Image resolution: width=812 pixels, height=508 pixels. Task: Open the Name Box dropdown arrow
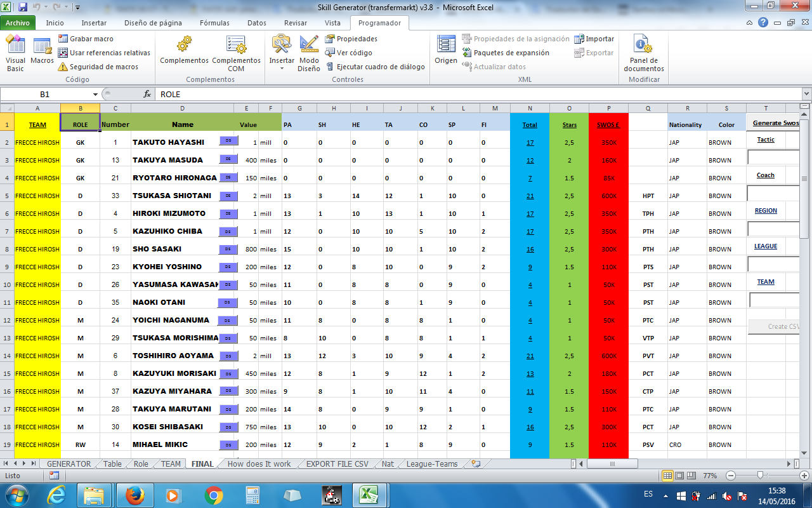click(95, 94)
